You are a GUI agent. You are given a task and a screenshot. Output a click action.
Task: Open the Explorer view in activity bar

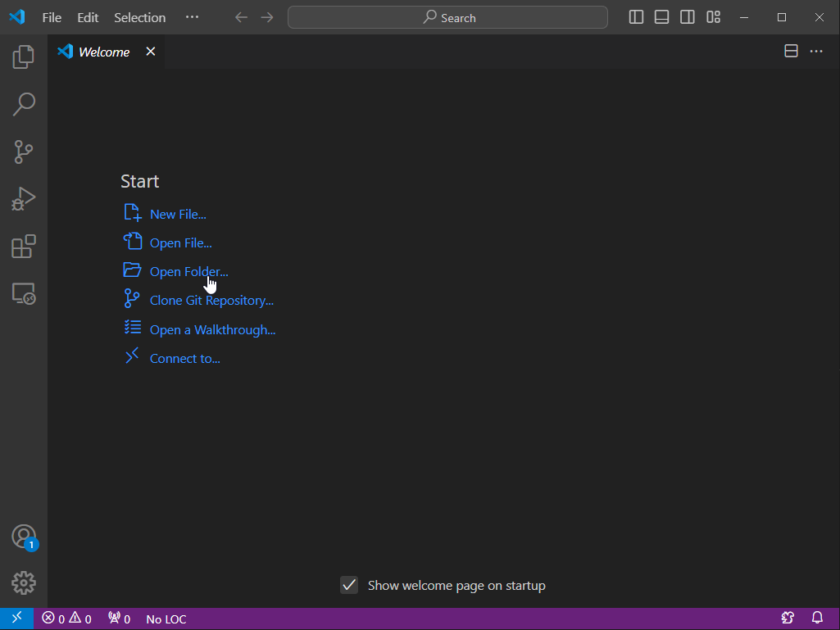click(24, 57)
